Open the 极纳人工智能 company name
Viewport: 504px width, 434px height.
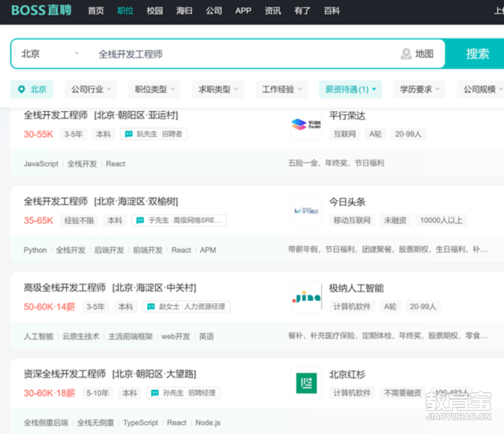click(x=356, y=288)
